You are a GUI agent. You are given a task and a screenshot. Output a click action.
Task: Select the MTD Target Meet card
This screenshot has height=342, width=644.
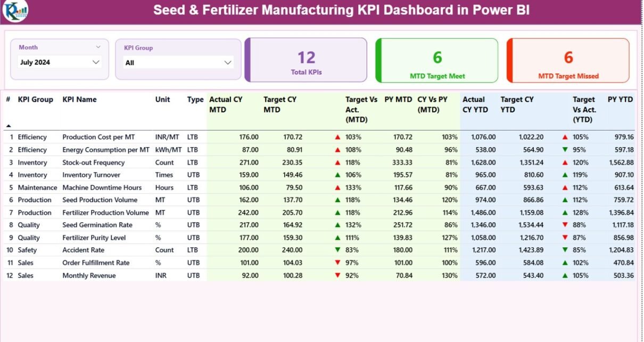click(437, 61)
